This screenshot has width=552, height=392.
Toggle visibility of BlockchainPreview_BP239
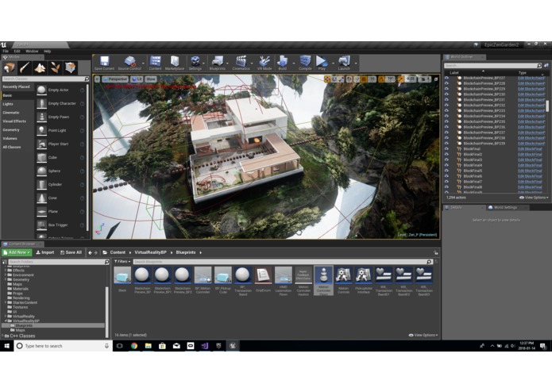point(446,144)
